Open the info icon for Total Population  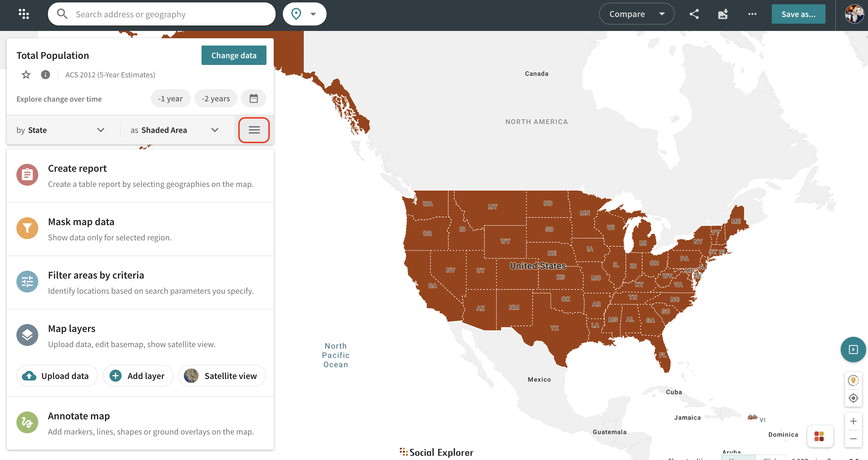[46, 74]
